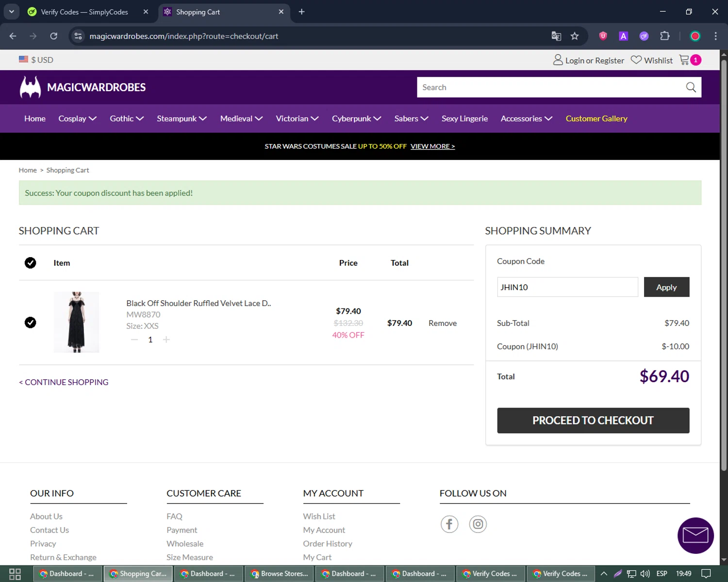Open Windows Task View icon
Screen dimensions: 728x582
click(15, 574)
